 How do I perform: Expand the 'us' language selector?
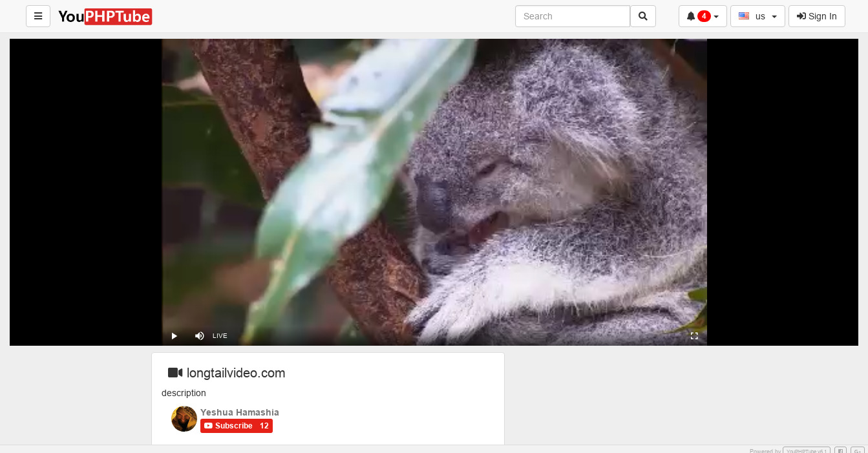coord(757,16)
